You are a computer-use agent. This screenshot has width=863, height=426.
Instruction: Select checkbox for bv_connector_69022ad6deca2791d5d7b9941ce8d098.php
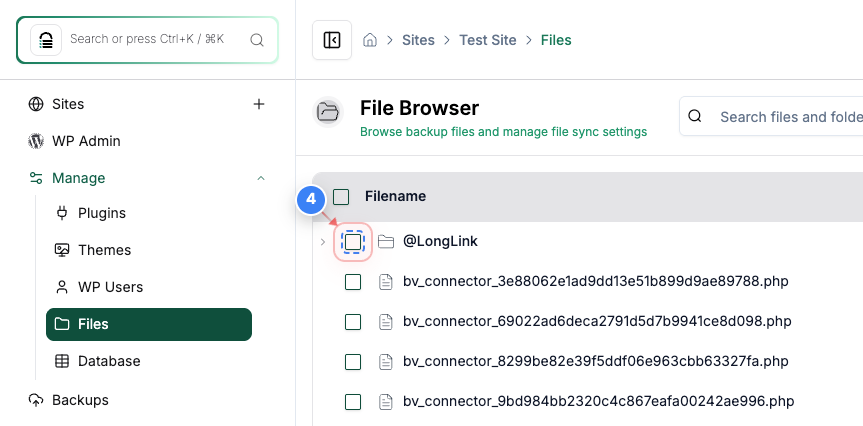353,322
